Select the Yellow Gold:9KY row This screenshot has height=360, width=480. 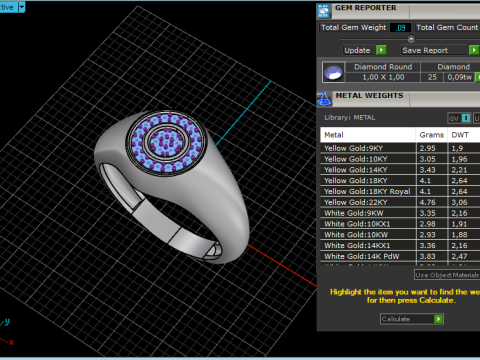point(400,148)
